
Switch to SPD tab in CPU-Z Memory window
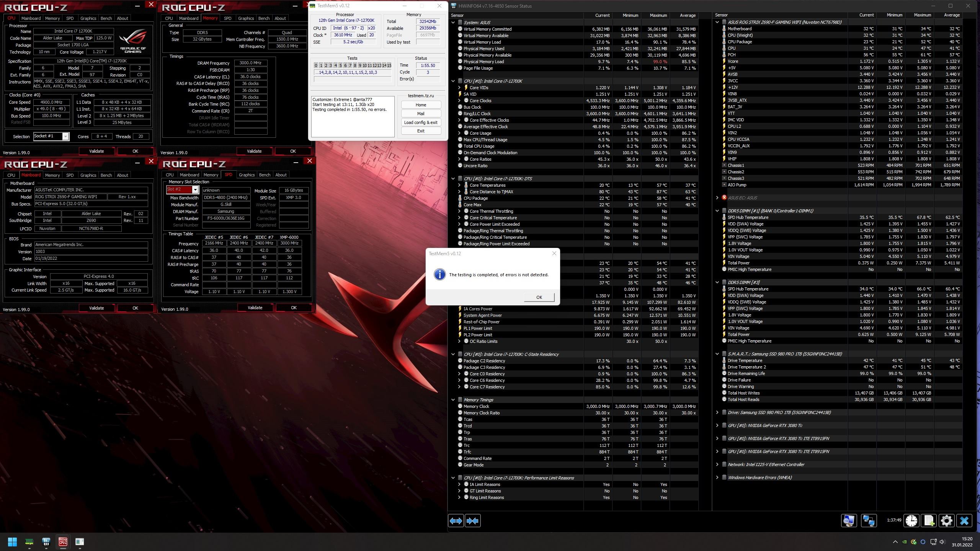(227, 18)
